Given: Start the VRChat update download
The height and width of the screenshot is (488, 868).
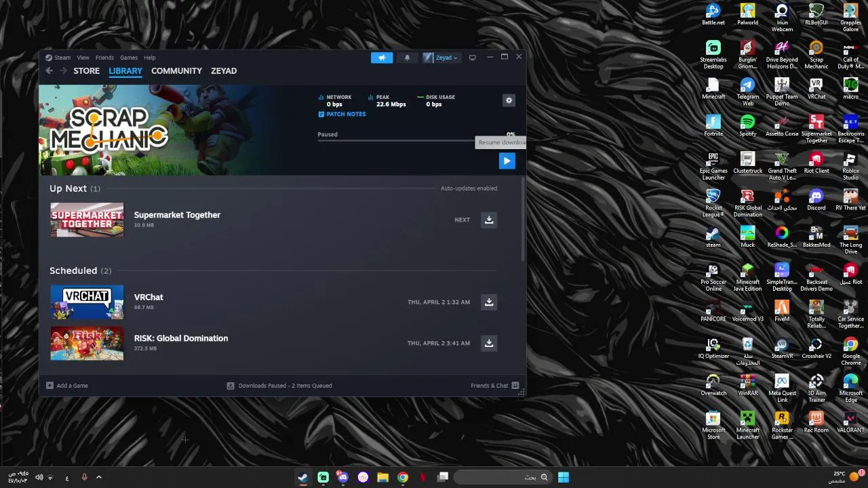Looking at the screenshot, I should [489, 302].
